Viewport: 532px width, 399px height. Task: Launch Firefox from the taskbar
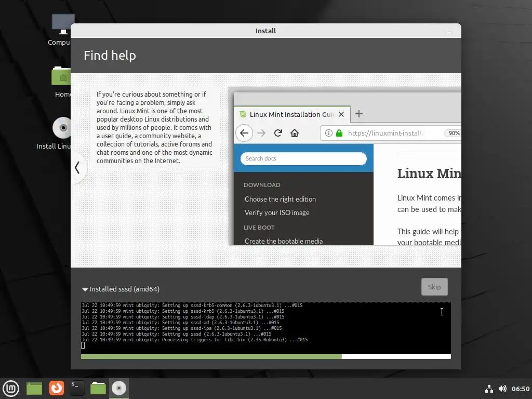[x=56, y=389]
